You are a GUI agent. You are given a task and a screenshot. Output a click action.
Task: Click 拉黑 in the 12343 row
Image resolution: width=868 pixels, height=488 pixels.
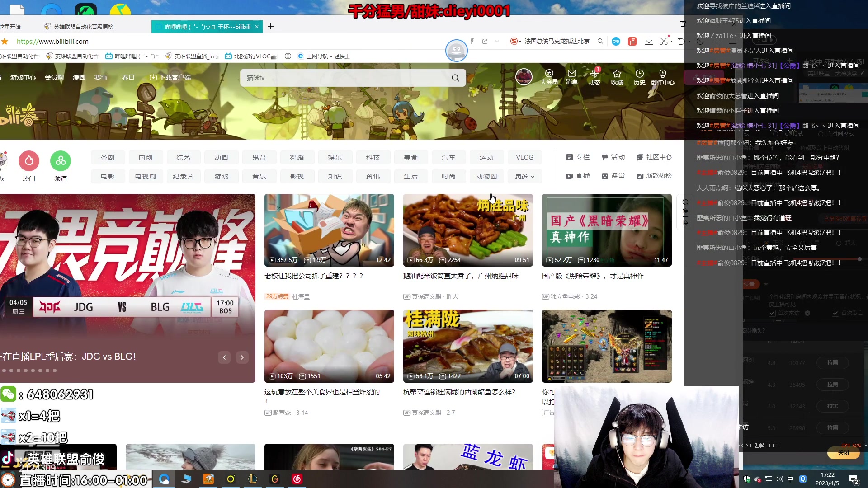pyautogui.click(x=832, y=406)
